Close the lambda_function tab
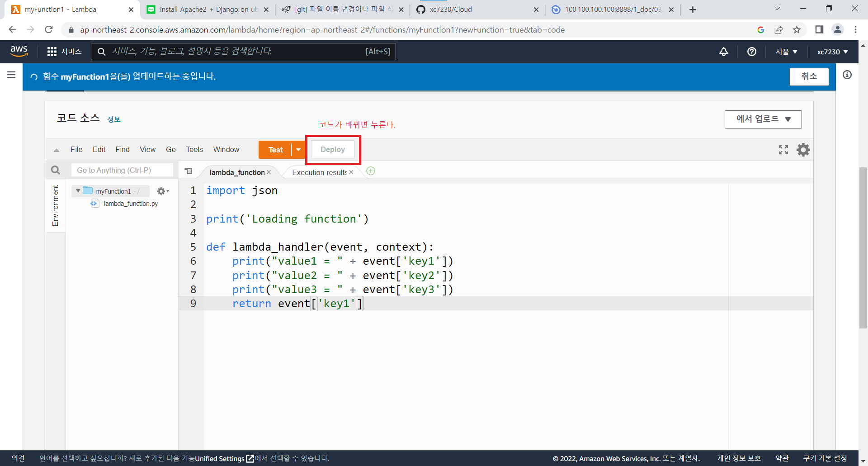This screenshot has width=868, height=466. [x=269, y=172]
